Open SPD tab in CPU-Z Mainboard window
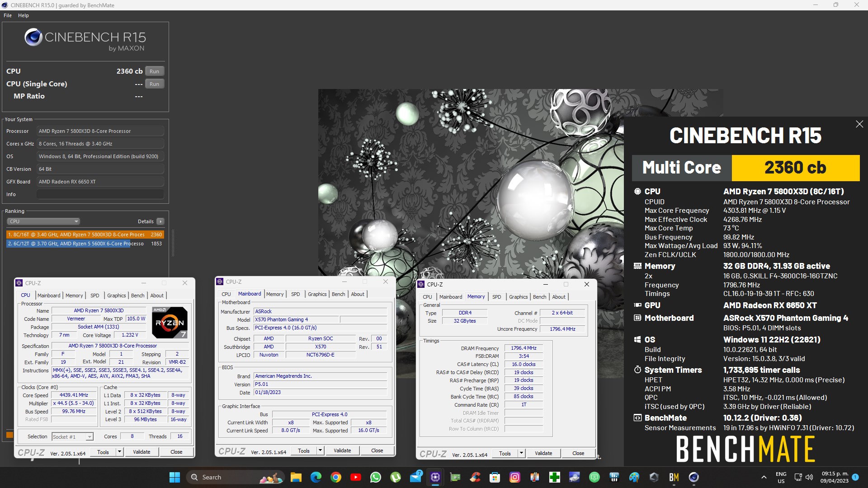The height and width of the screenshot is (488, 868). [x=296, y=294]
